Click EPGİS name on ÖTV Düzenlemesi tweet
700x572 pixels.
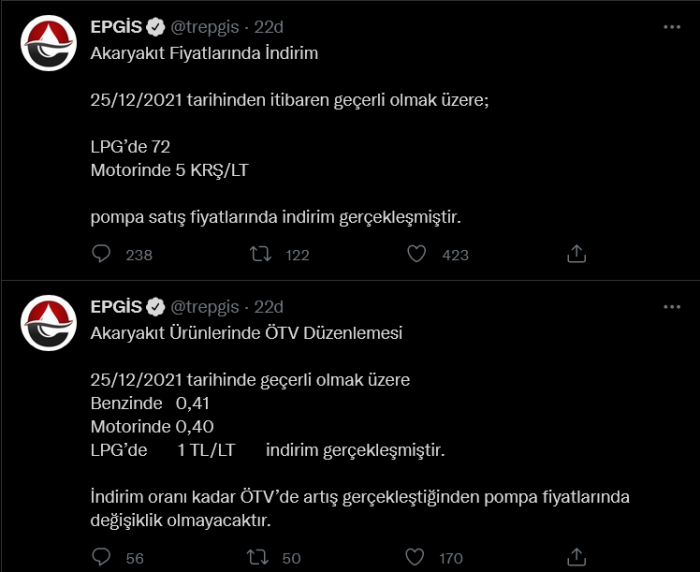(x=115, y=307)
